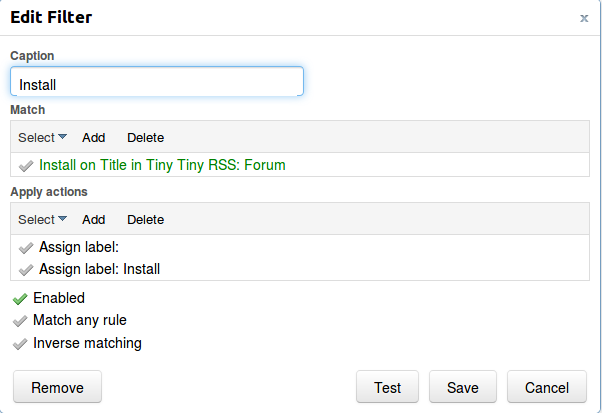Focus the Caption field containing Install
The width and height of the screenshot is (602, 413).
(x=157, y=81)
